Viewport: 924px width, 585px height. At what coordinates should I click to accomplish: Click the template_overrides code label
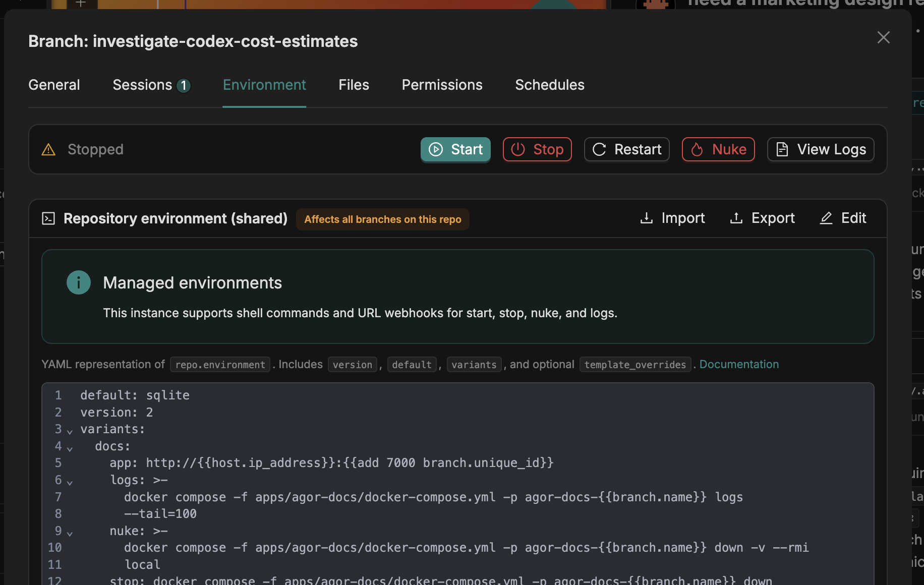pos(635,365)
